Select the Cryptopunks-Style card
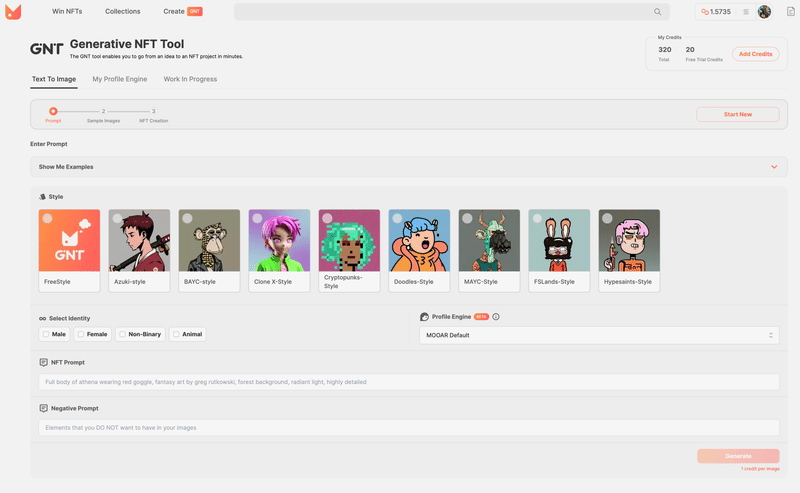 coord(349,251)
